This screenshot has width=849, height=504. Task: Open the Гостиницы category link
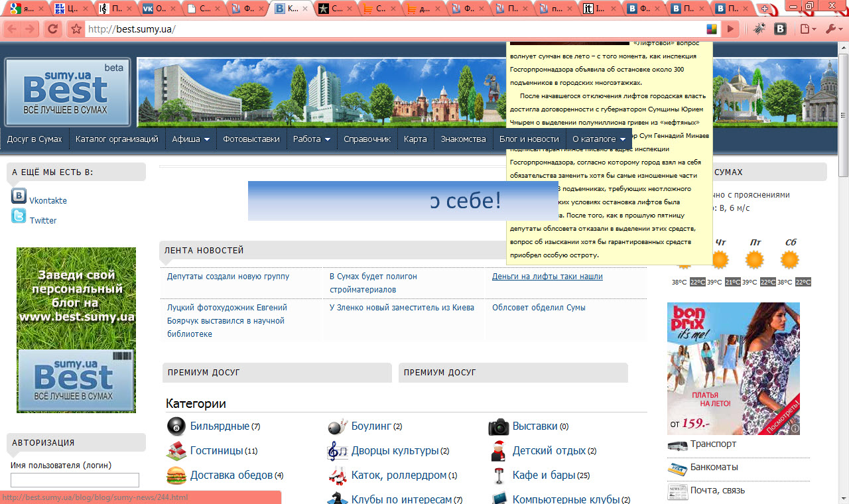point(216,451)
